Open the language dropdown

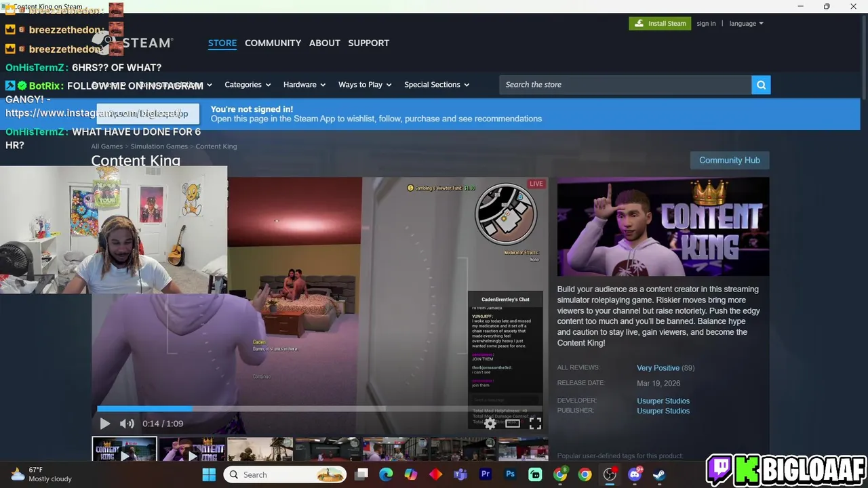(x=746, y=23)
